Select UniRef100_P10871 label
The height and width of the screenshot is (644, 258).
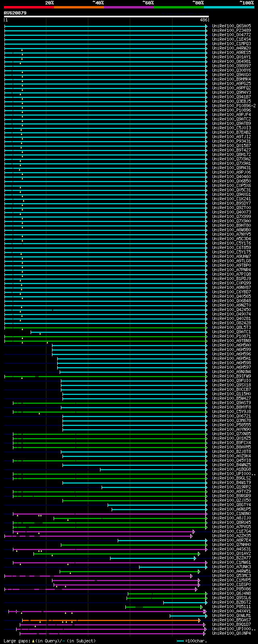click(x=231, y=336)
